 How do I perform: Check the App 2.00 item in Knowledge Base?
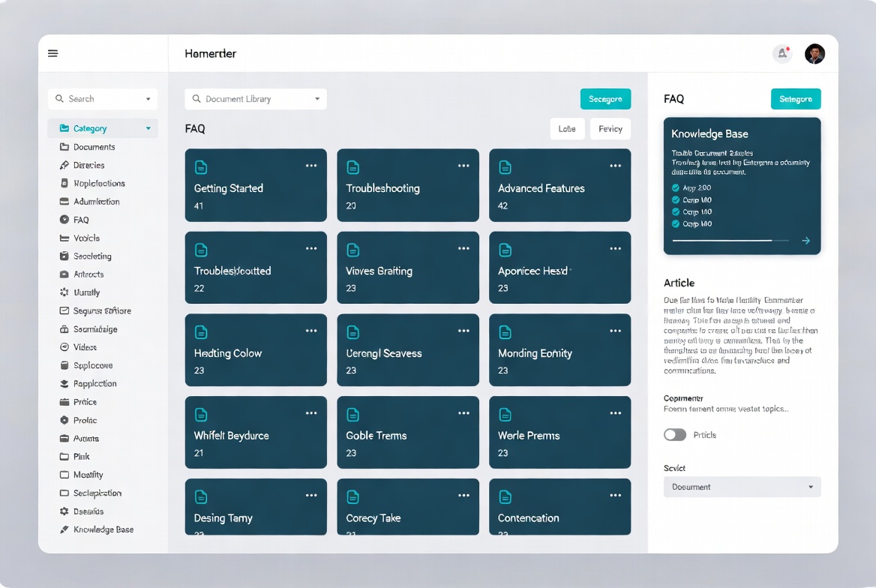click(674, 187)
